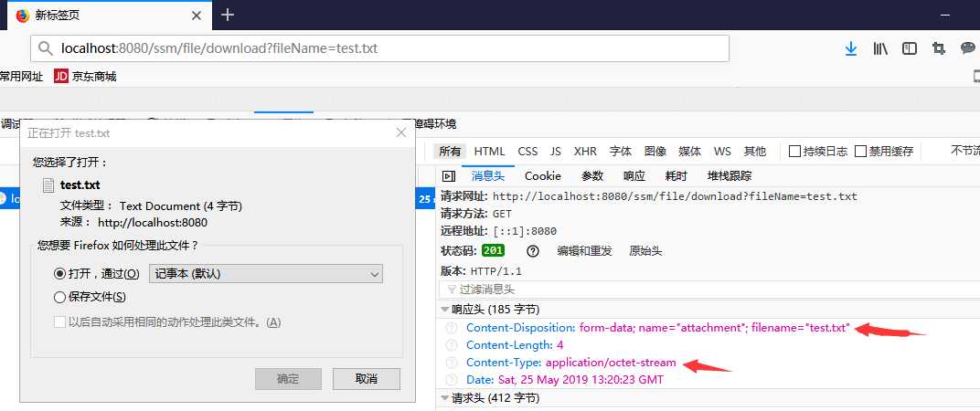980x411 pixels.
Task: Switch to the Cookie tab
Action: coord(543,176)
